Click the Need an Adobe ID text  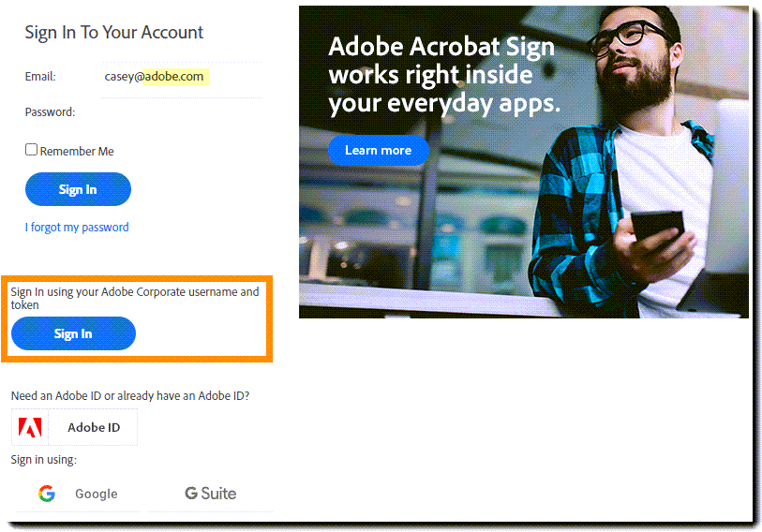tap(130, 395)
